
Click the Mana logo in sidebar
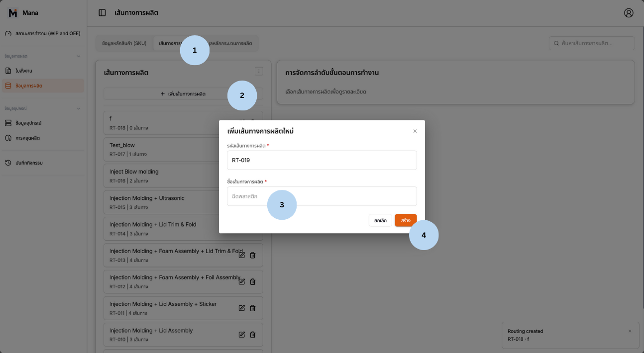tap(13, 13)
